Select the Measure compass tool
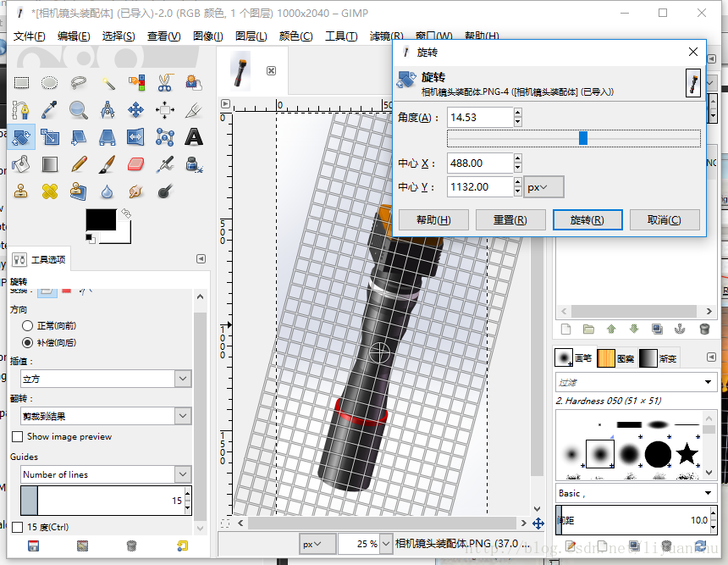This screenshot has height=565, width=728. click(x=108, y=110)
